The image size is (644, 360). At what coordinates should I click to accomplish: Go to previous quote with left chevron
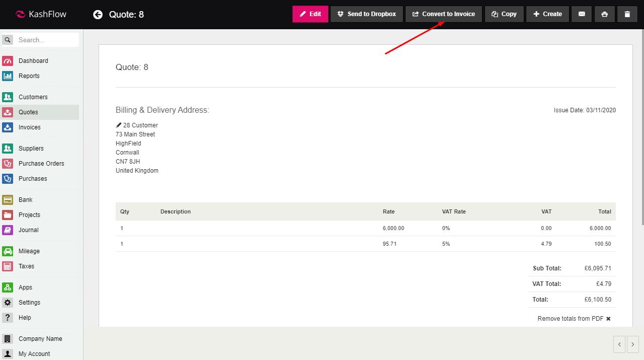tap(619, 344)
